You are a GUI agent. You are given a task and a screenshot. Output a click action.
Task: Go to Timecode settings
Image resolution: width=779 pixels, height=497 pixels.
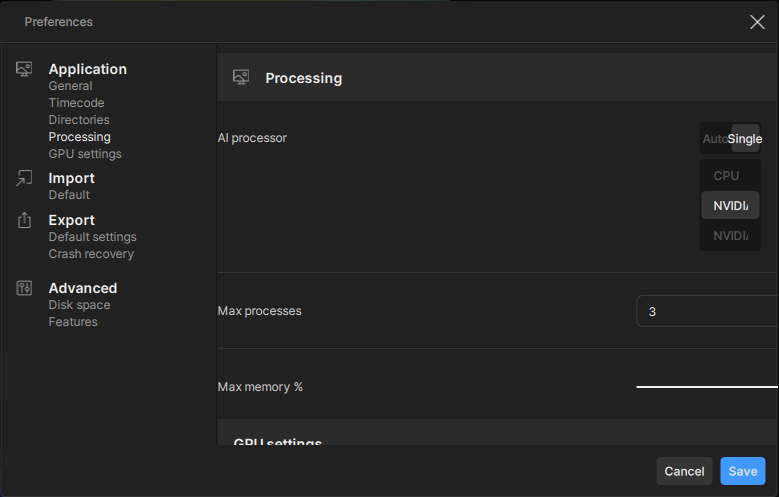(76, 103)
